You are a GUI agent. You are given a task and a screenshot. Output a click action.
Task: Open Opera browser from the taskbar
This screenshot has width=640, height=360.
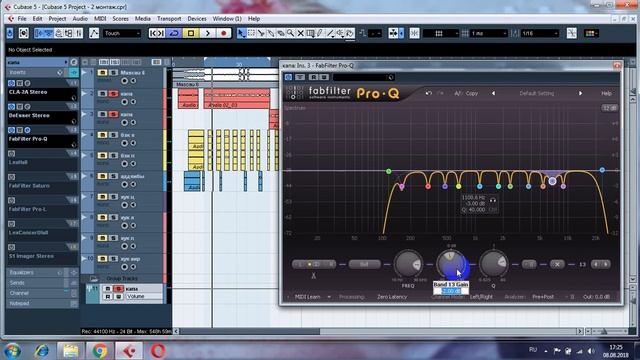[158, 351]
